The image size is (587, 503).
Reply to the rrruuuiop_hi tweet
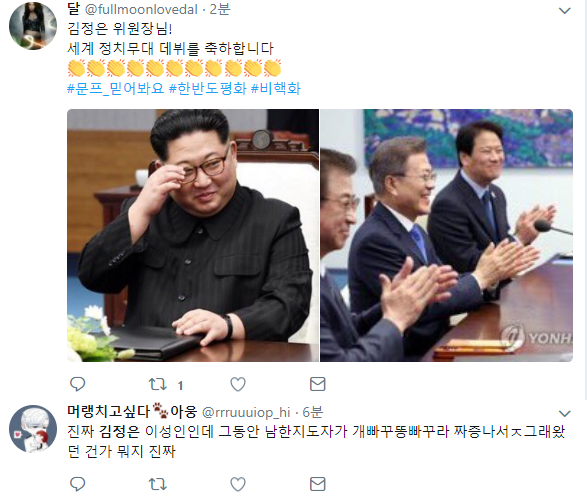[x=78, y=484]
